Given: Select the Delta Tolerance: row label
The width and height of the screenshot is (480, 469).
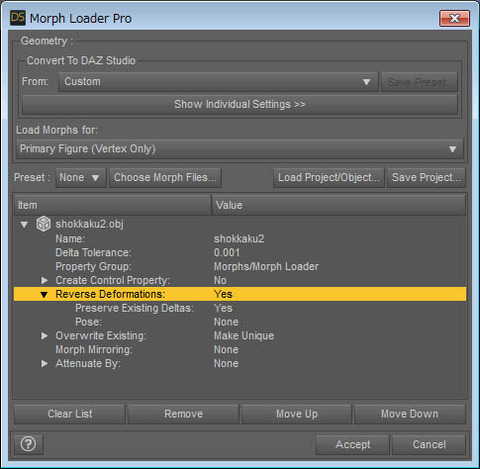Looking at the screenshot, I should pos(93,253).
